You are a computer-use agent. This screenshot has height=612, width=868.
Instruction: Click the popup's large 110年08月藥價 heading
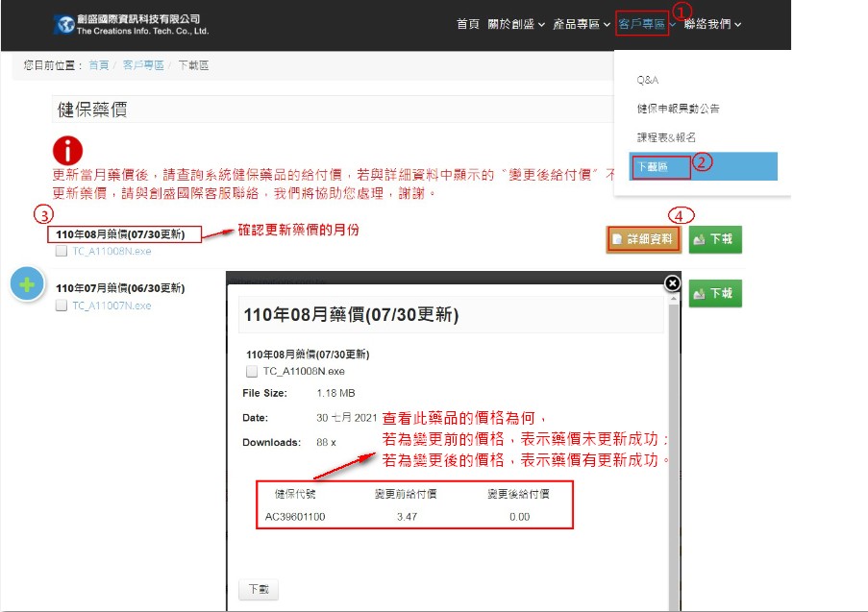(x=351, y=315)
